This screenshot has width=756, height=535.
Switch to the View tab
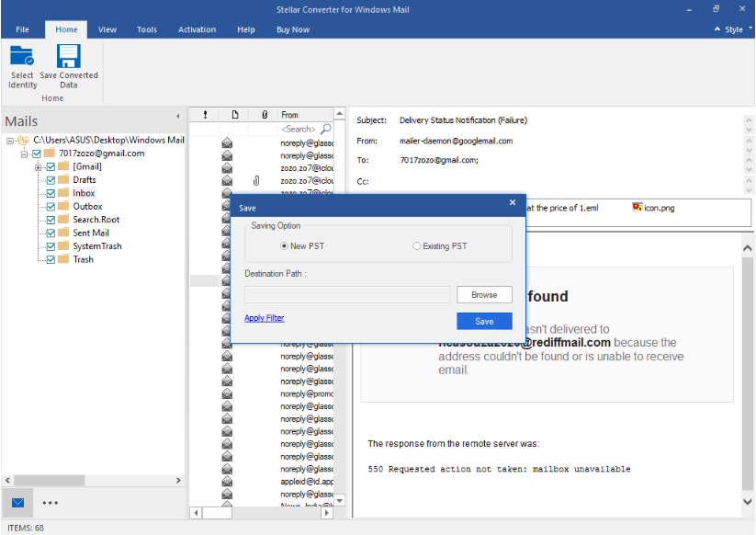tap(107, 29)
